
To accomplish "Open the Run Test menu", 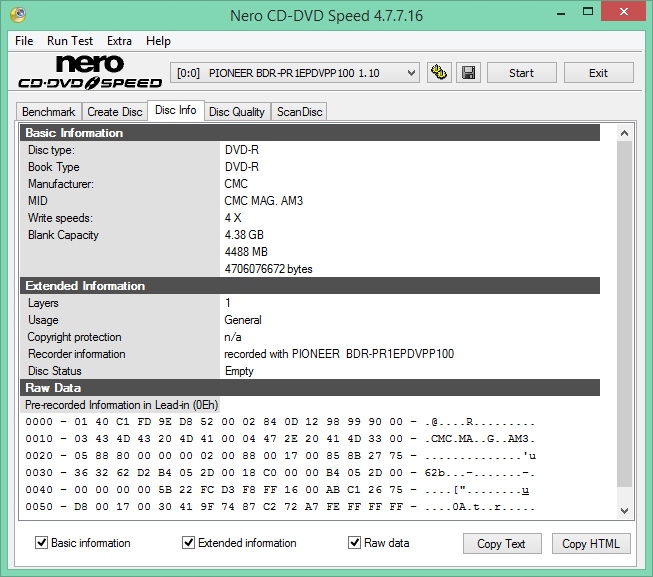I will (70, 41).
